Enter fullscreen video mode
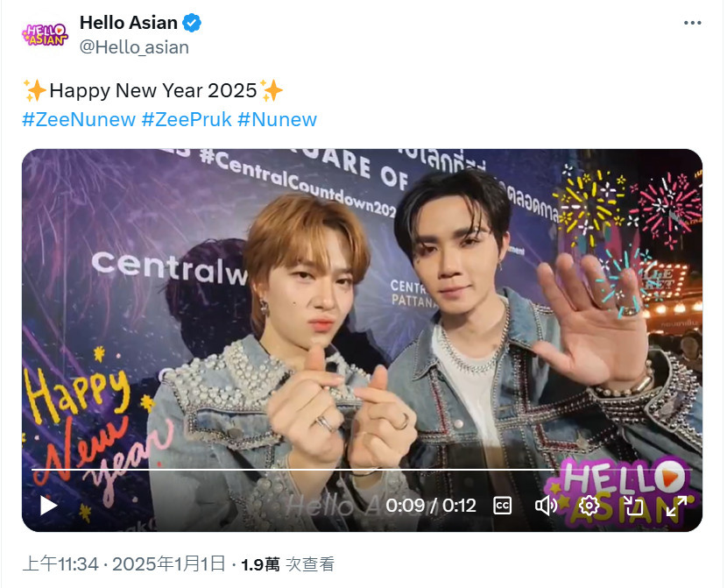 (676, 506)
